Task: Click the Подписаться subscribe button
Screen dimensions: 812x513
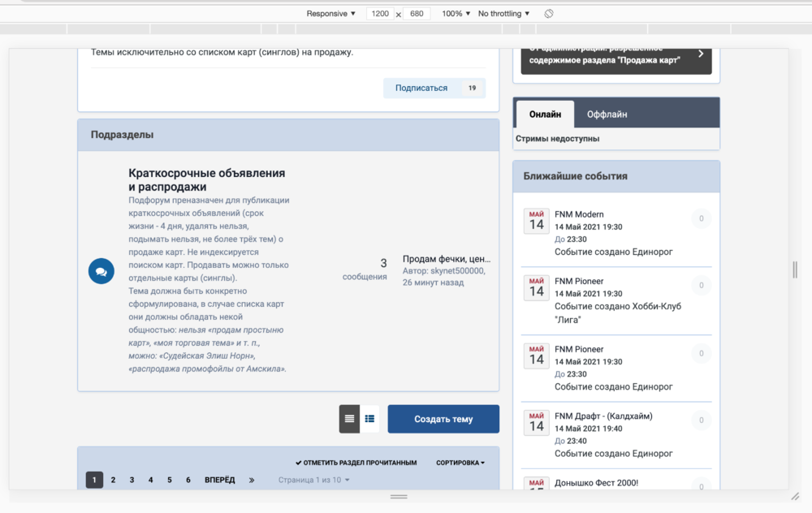Action: [421, 88]
